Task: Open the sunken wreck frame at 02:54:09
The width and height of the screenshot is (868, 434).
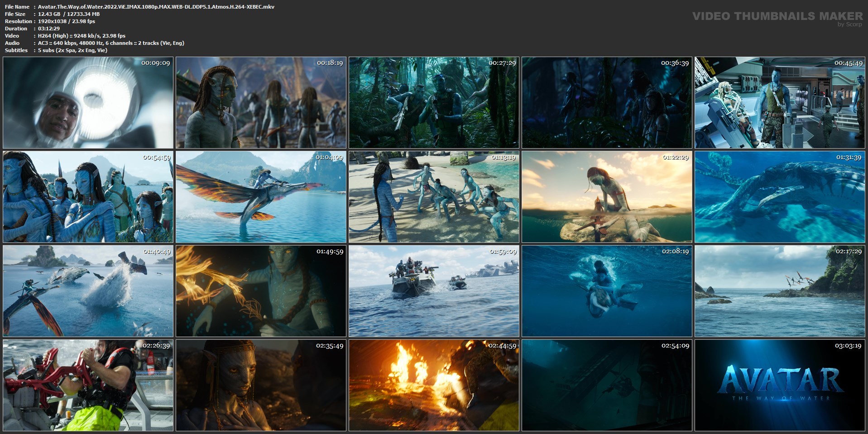Action: pyautogui.click(x=607, y=386)
